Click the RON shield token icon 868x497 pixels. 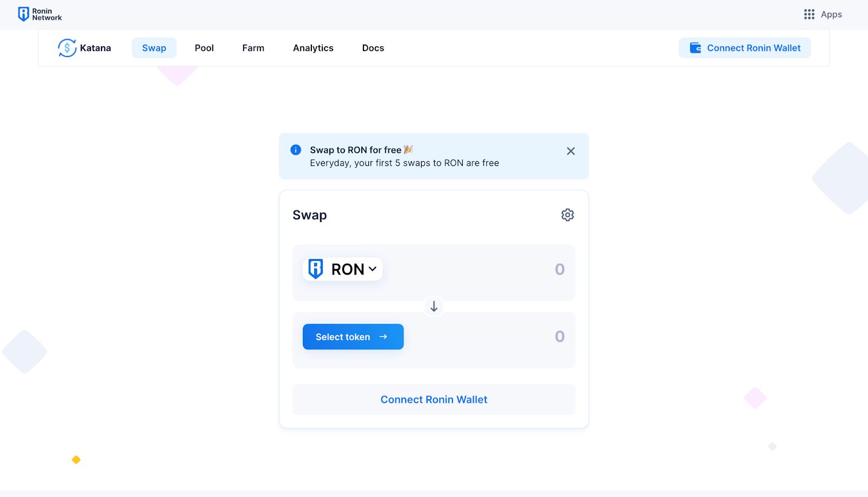[316, 269]
